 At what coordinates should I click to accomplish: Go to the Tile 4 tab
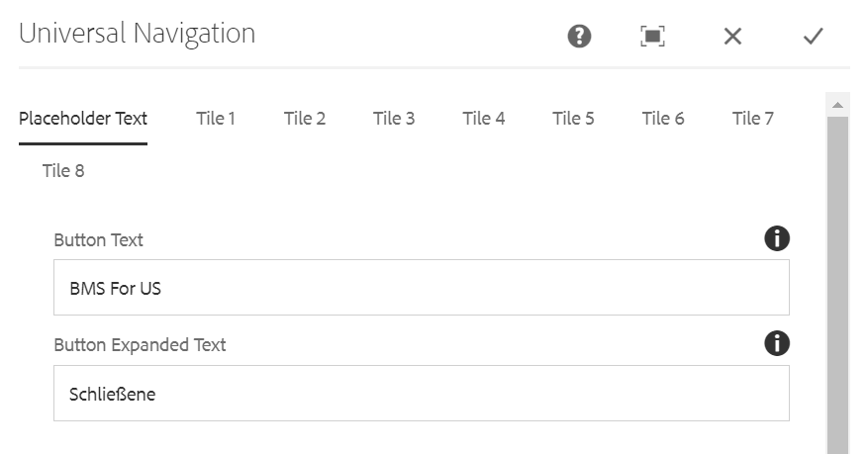point(483,119)
